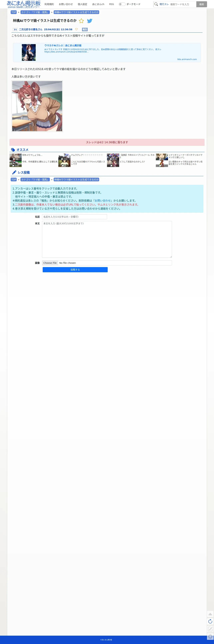This screenshot has width=214, height=644.
Task: Open 利用規約 in the top menu
Action: (49, 4)
